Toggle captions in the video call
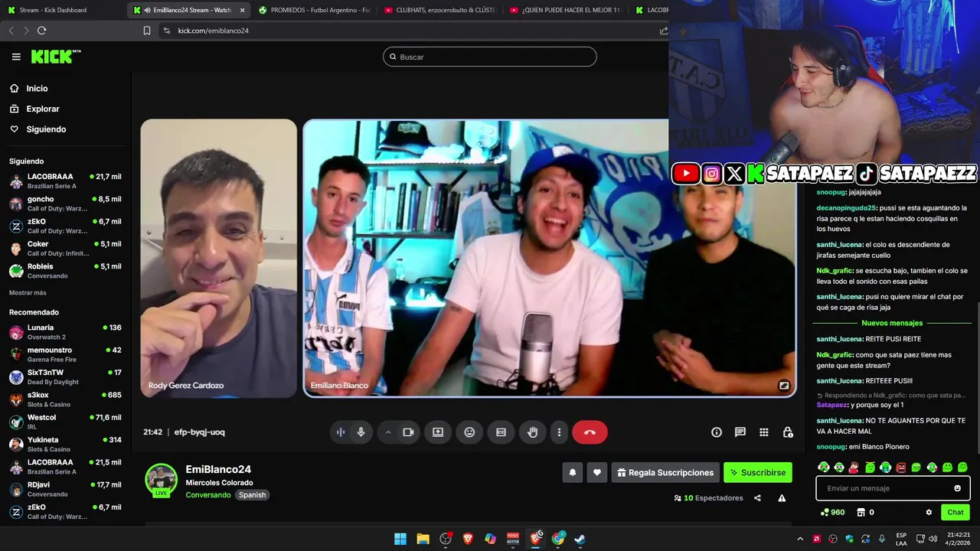Image resolution: width=980 pixels, height=551 pixels. (501, 432)
